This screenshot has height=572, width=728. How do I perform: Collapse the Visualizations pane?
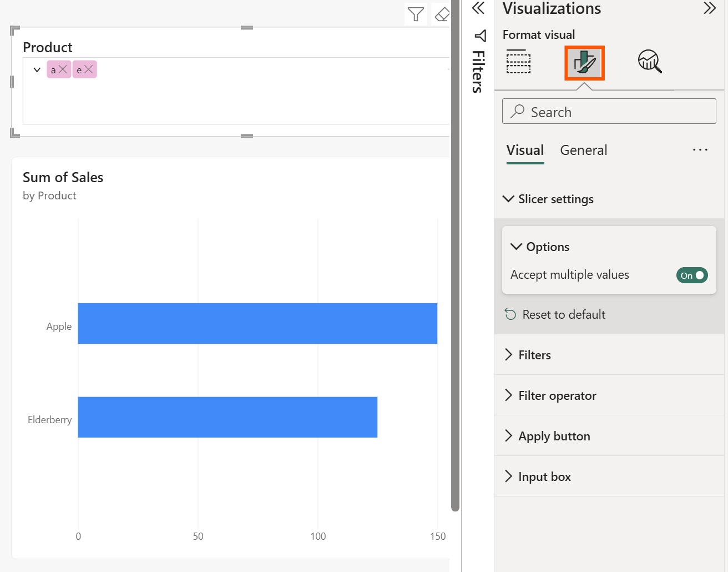click(x=710, y=9)
